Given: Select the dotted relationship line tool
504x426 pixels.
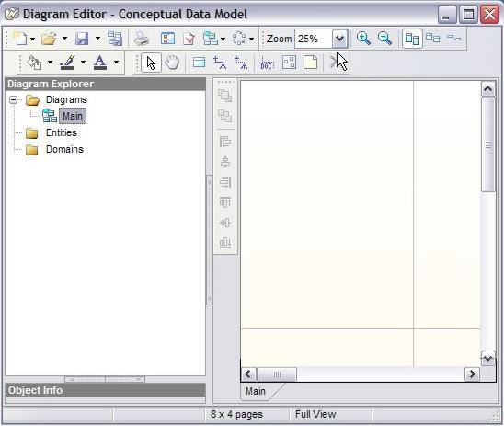Looking at the screenshot, I should tap(241, 63).
